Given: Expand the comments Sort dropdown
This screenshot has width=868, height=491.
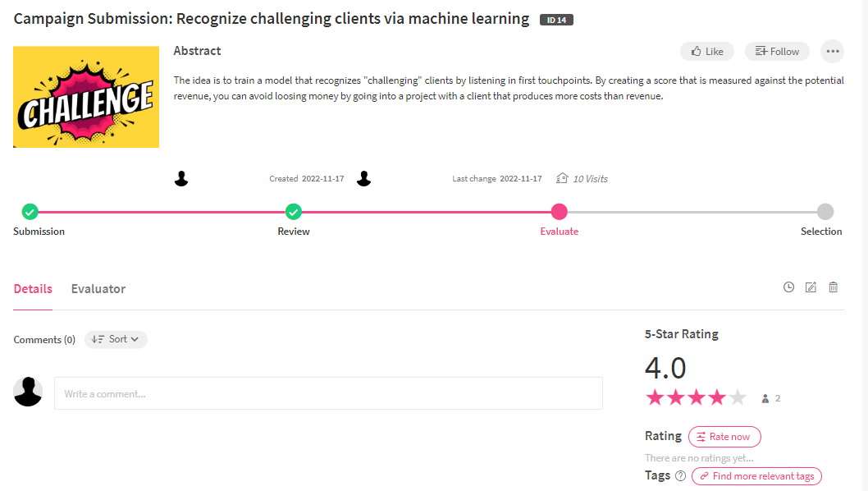Looking at the screenshot, I should pos(116,339).
